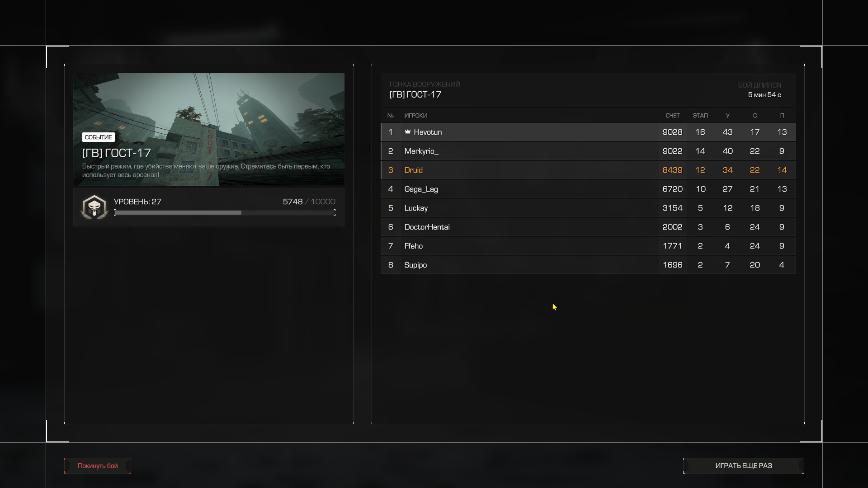Click Hevotun's stage value 16

(x=700, y=132)
